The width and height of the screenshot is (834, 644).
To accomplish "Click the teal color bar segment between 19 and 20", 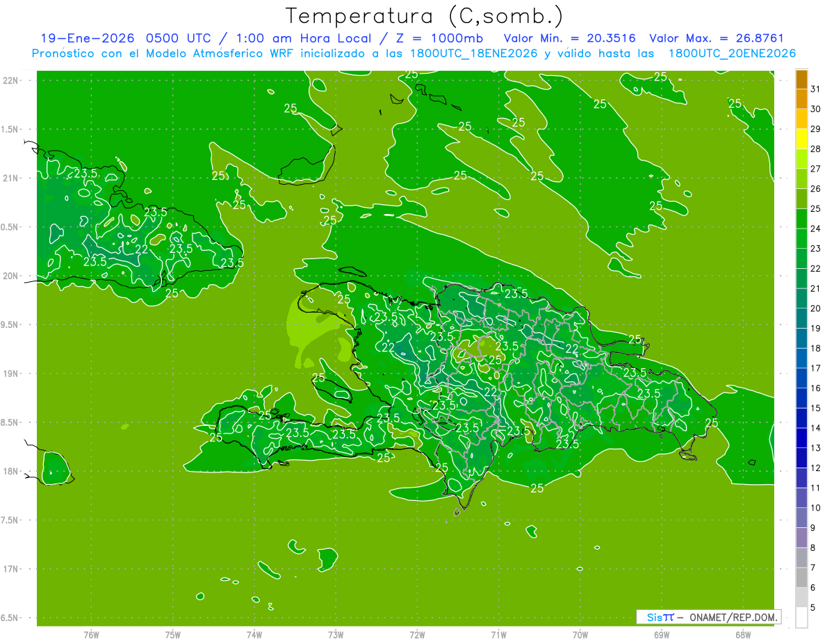I will [801, 318].
